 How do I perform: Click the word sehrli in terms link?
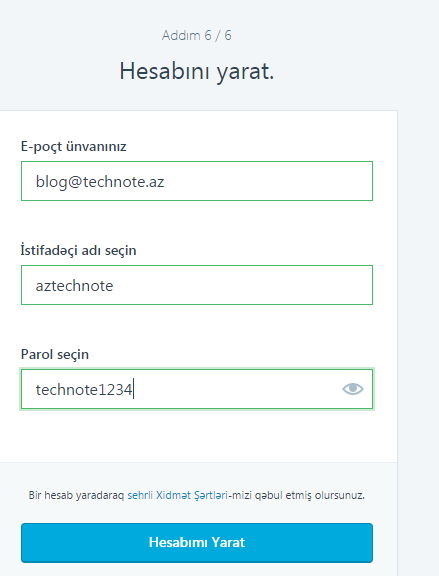click(x=140, y=495)
